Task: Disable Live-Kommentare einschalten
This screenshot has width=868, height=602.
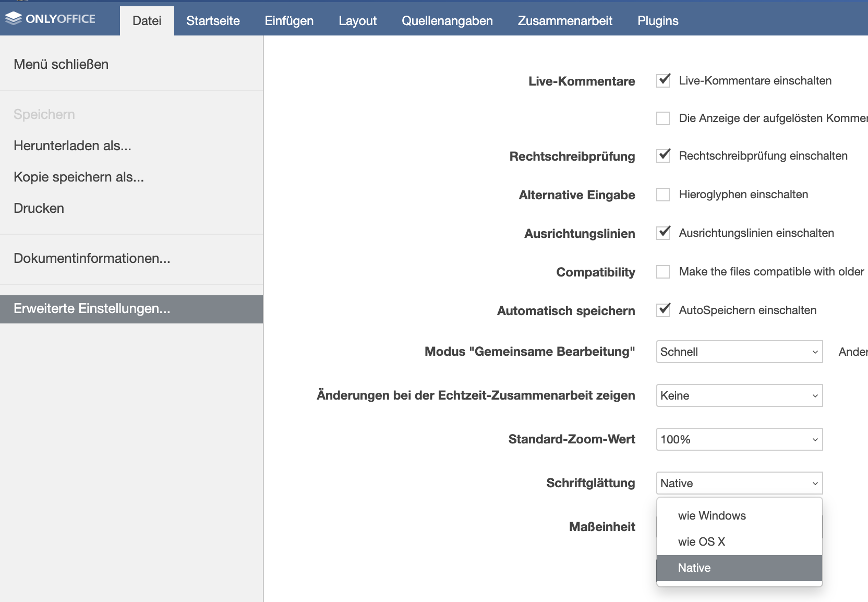Action: pyautogui.click(x=662, y=81)
